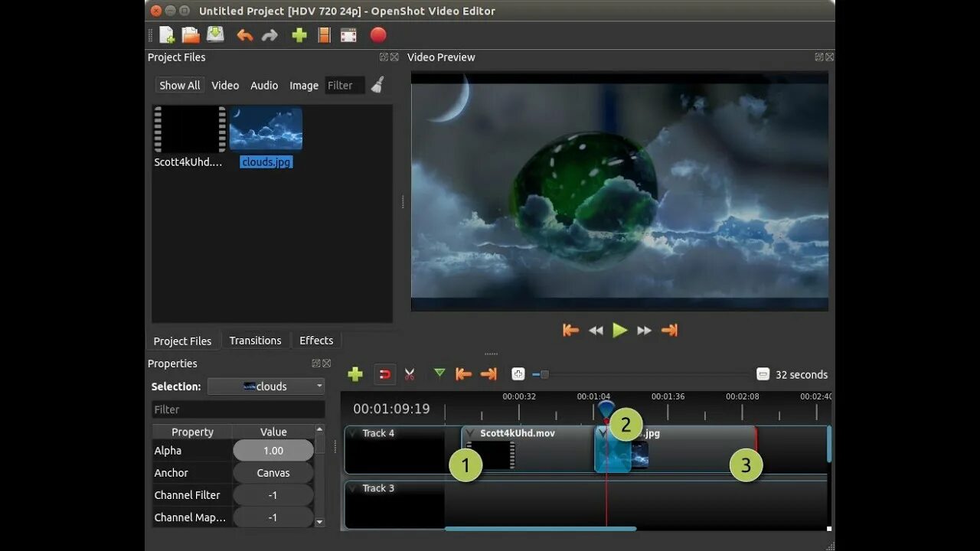Switch to the Transitions tab

[x=256, y=341]
